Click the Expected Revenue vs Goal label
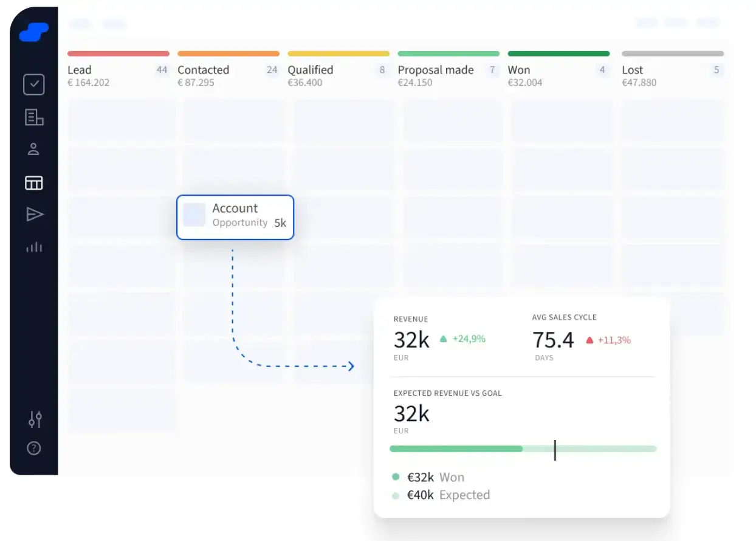 click(448, 393)
